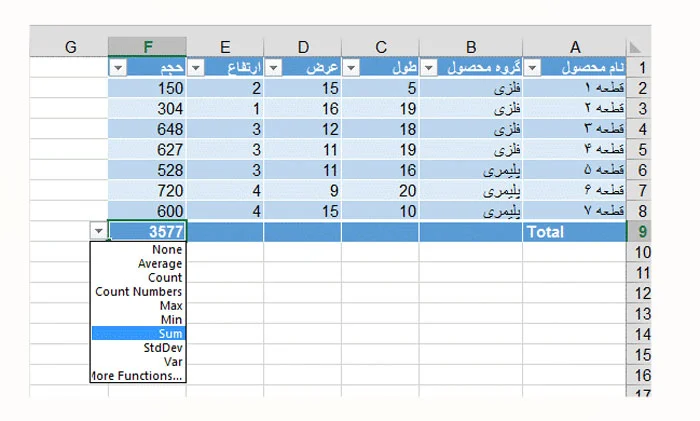
Task: Click the Select All corner triangle
Action: 635,47
